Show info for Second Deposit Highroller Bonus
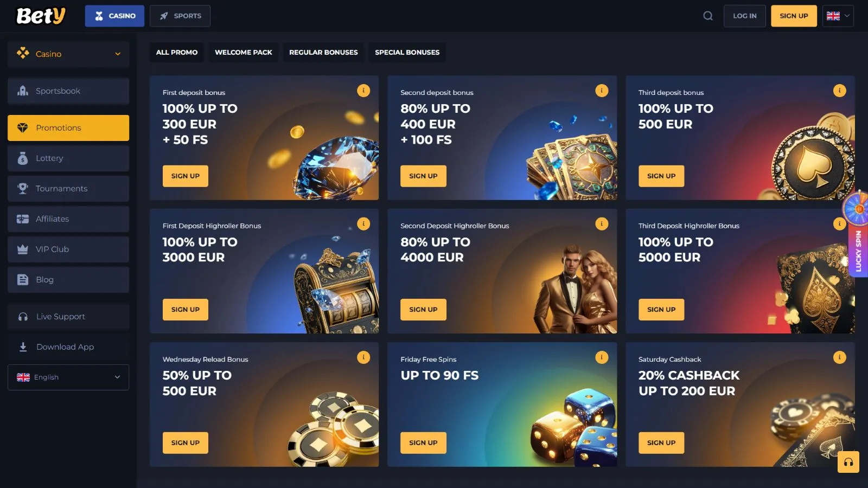Screen dimensions: 868x488 point(602,224)
